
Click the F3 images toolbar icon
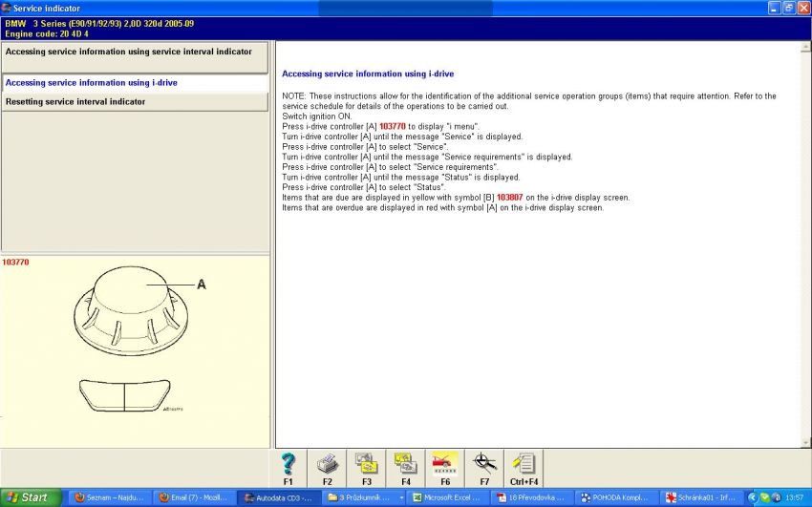tap(367, 468)
